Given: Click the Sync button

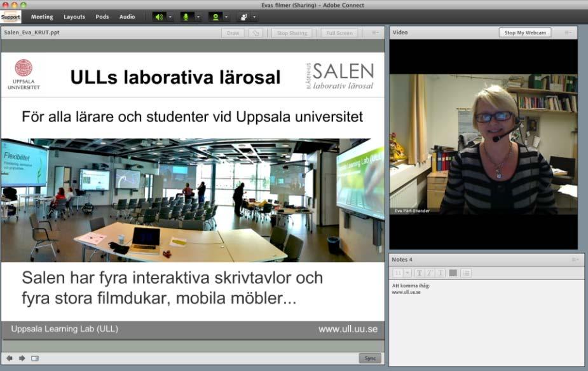Looking at the screenshot, I should click(x=370, y=358).
